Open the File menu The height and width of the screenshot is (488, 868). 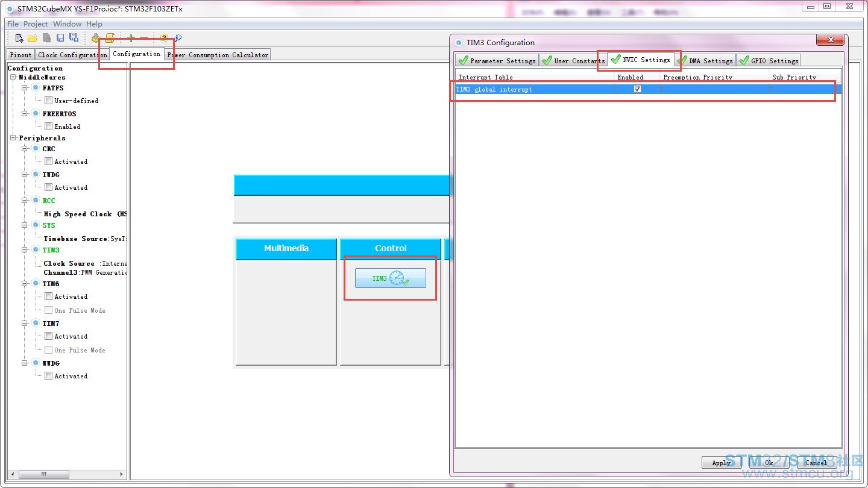(x=13, y=24)
